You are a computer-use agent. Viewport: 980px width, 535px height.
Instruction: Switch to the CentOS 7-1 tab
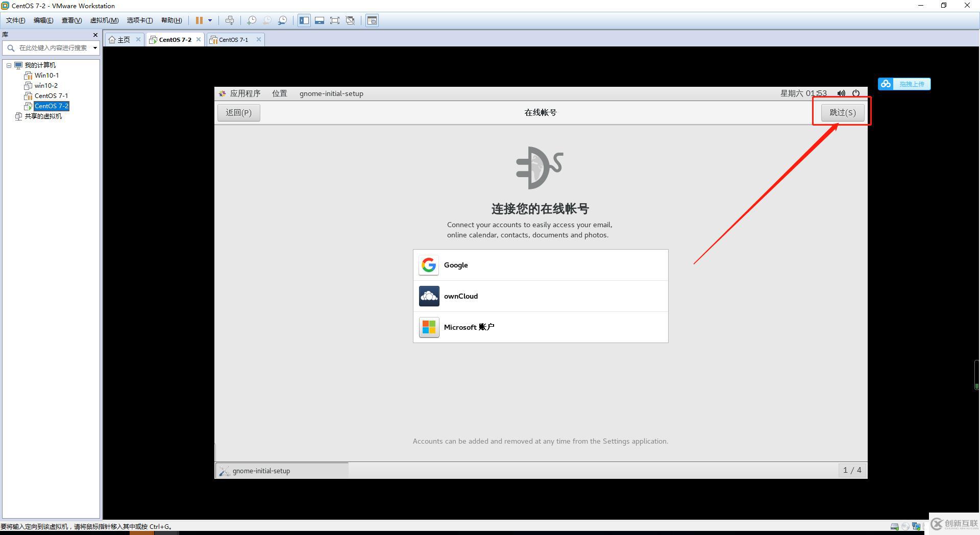233,40
